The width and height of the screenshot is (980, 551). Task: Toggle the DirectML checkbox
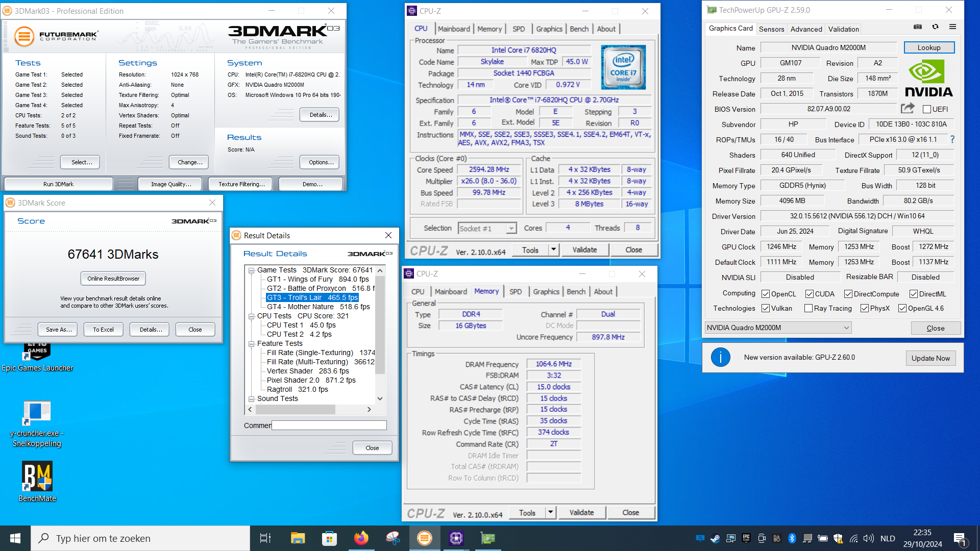click(914, 294)
